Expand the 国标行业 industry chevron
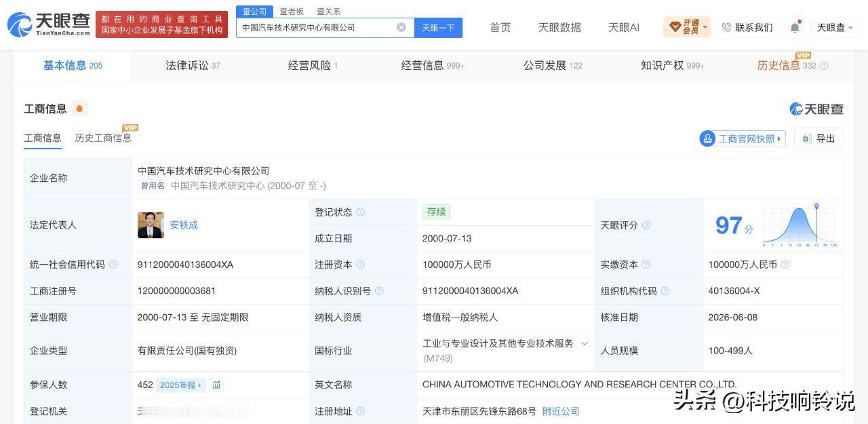 (x=584, y=343)
